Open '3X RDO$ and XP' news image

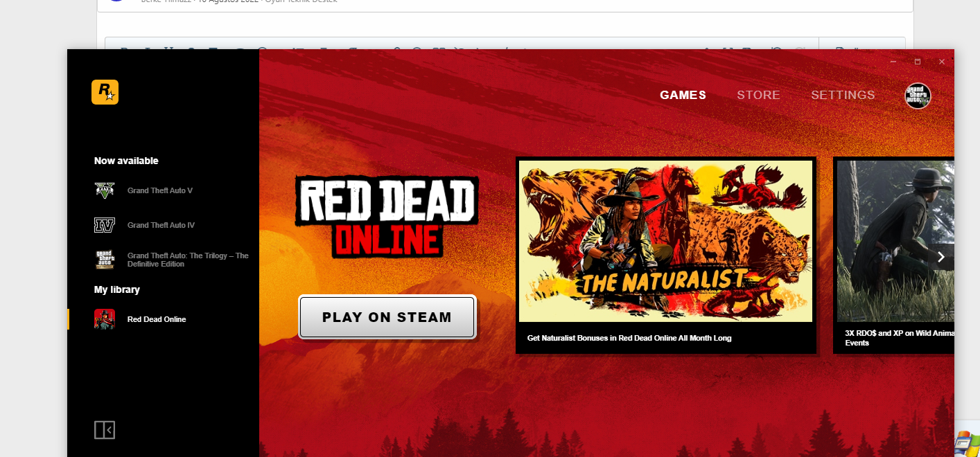(x=895, y=241)
